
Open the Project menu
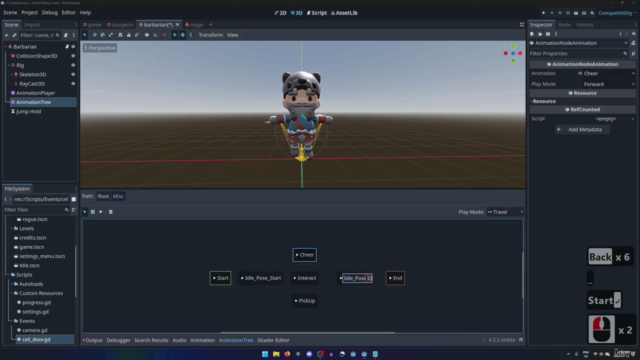click(x=29, y=13)
